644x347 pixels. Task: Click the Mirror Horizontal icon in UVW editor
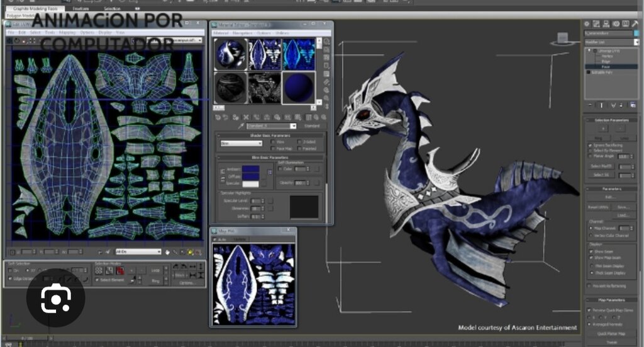coord(192,267)
